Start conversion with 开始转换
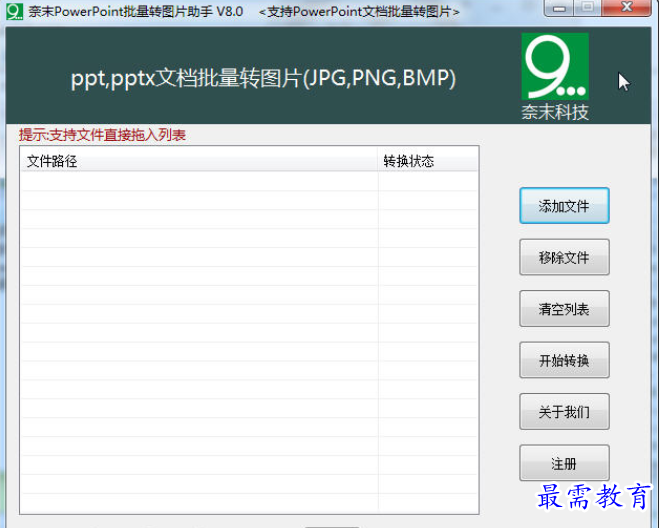Screen dimensions: 659x528 (x=564, y=360)
